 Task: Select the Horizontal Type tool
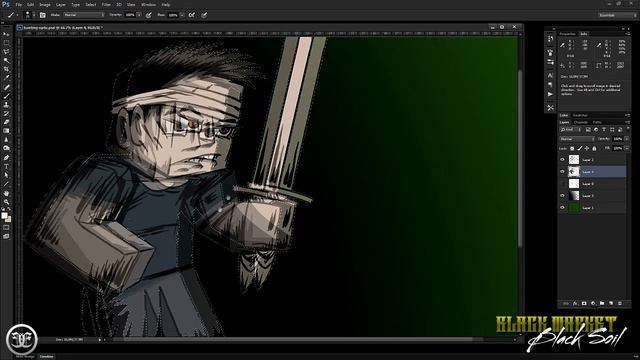[x=6, y=167]
